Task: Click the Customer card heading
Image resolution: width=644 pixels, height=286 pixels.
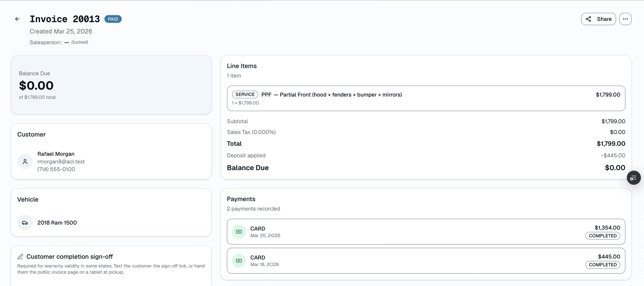Action: click(x=31, y=134)
